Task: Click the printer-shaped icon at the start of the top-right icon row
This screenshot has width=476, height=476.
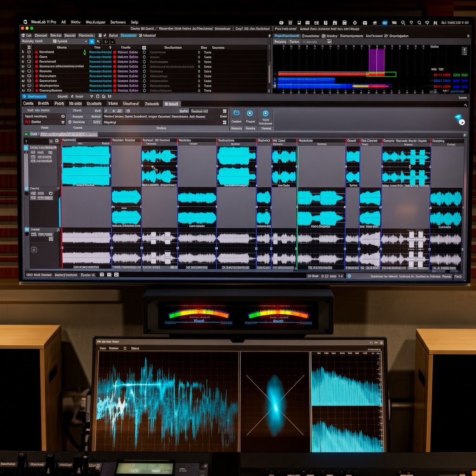Action: [281, 22]
